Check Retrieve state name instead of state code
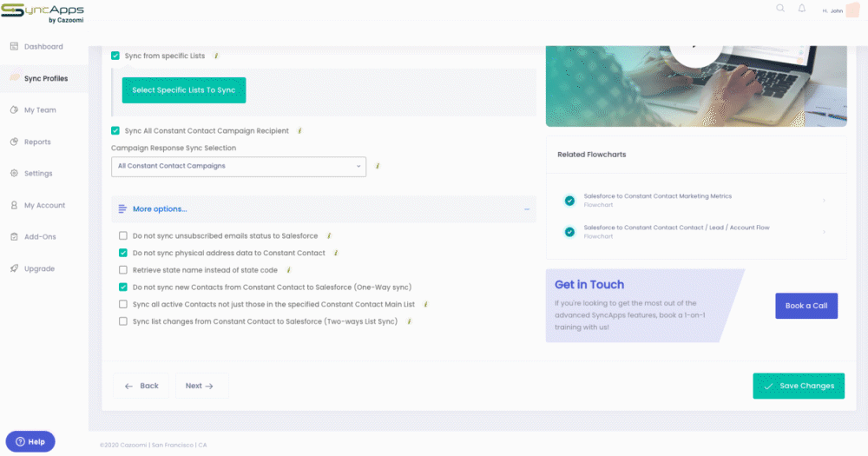This screenshot has height=456, width=868. [x=123, y=270]
